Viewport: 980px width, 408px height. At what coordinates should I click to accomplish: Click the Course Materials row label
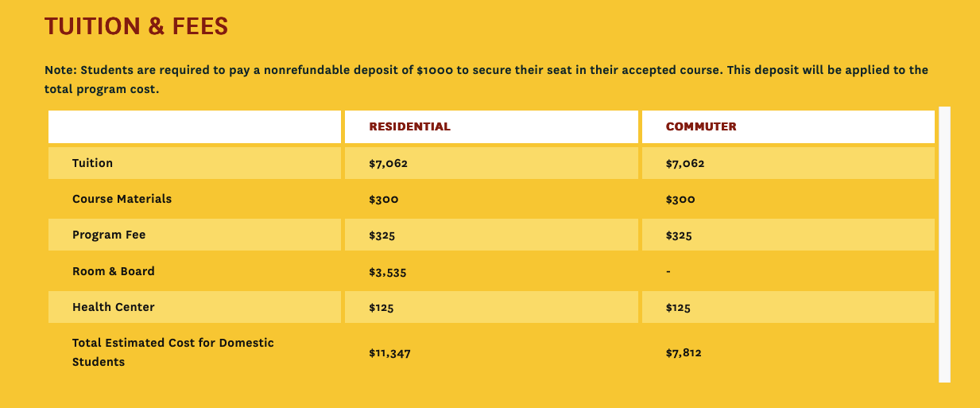pos(122,199)
